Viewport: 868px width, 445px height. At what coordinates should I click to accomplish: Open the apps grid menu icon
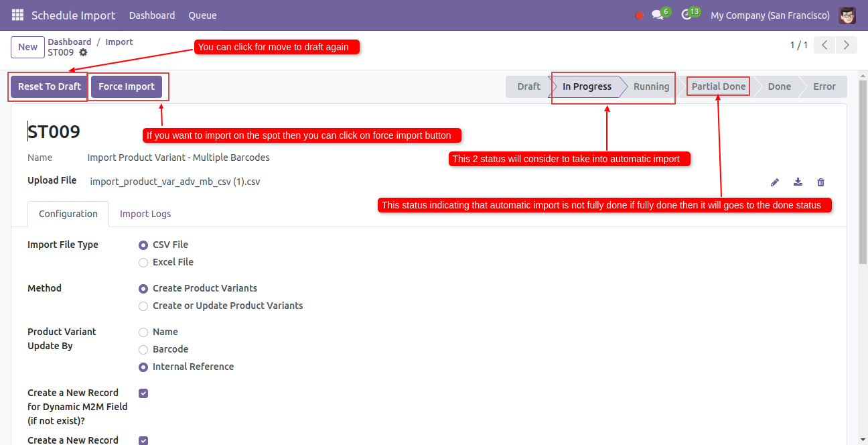[x=17, y=15]
